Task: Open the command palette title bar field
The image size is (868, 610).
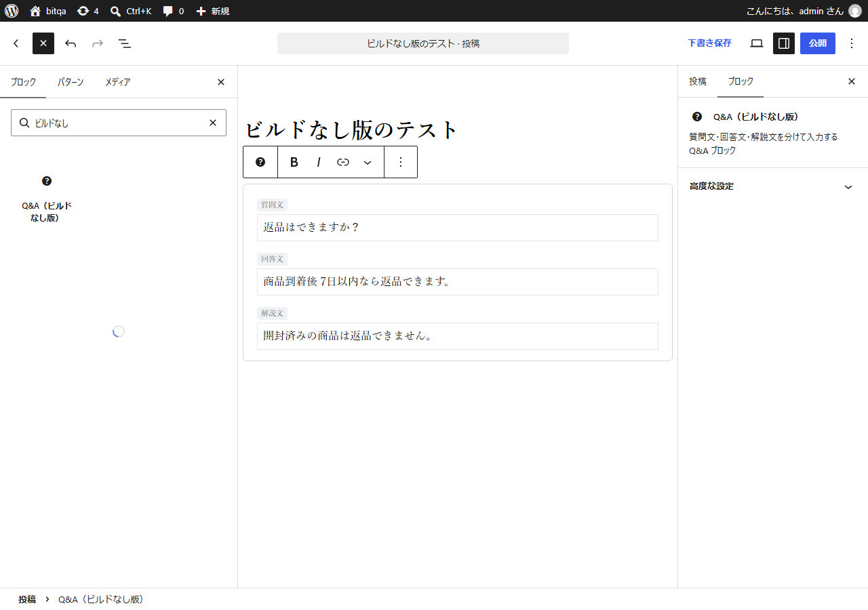Action: coord(423,43)
